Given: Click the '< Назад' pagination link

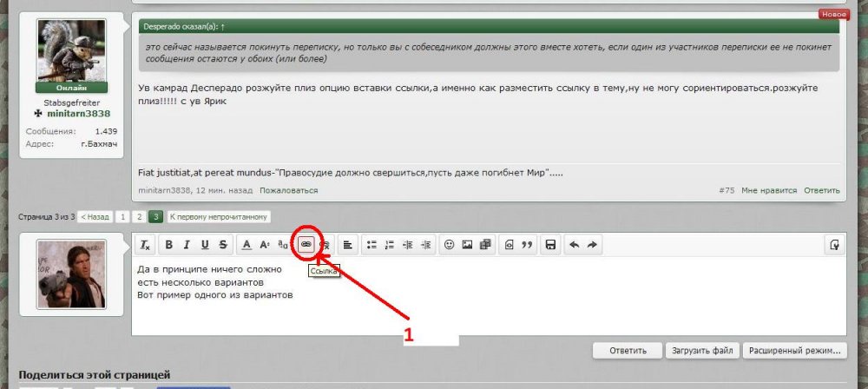Looking at the screenshot, I should [95, 216].
